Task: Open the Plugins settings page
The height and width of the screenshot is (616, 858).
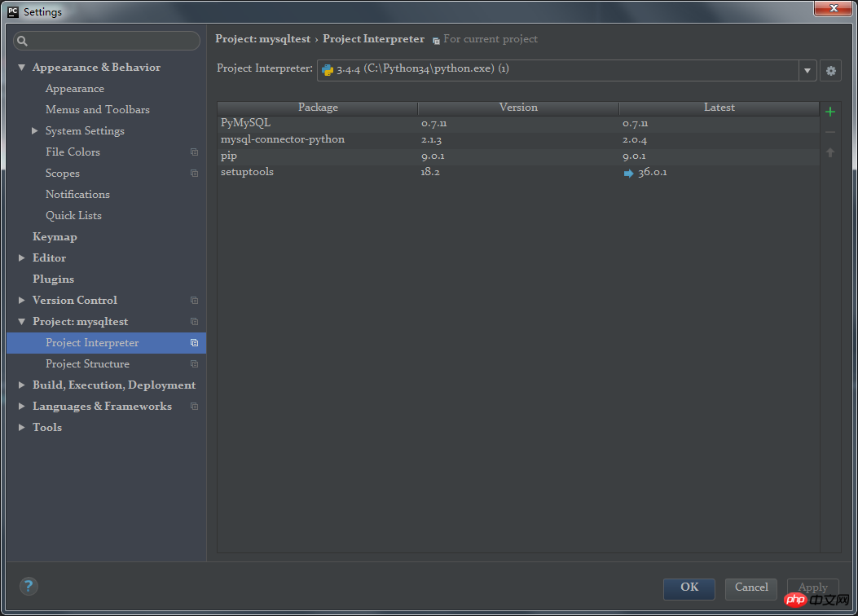Action: [53, 279]
